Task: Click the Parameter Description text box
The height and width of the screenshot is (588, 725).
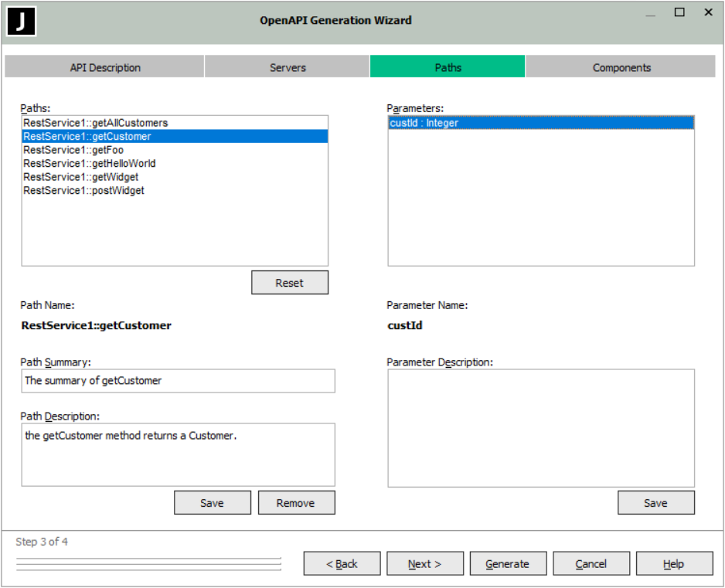Action: 540,427
